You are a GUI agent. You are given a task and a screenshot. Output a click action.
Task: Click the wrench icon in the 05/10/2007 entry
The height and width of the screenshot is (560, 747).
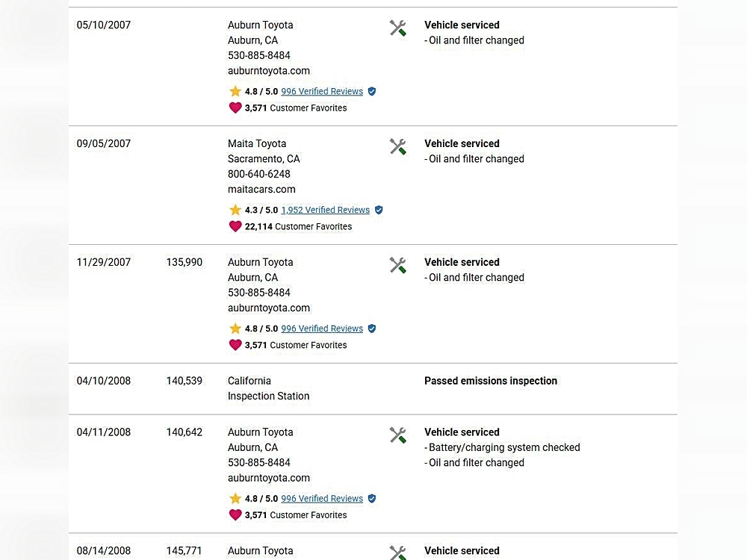click(397, 28)
